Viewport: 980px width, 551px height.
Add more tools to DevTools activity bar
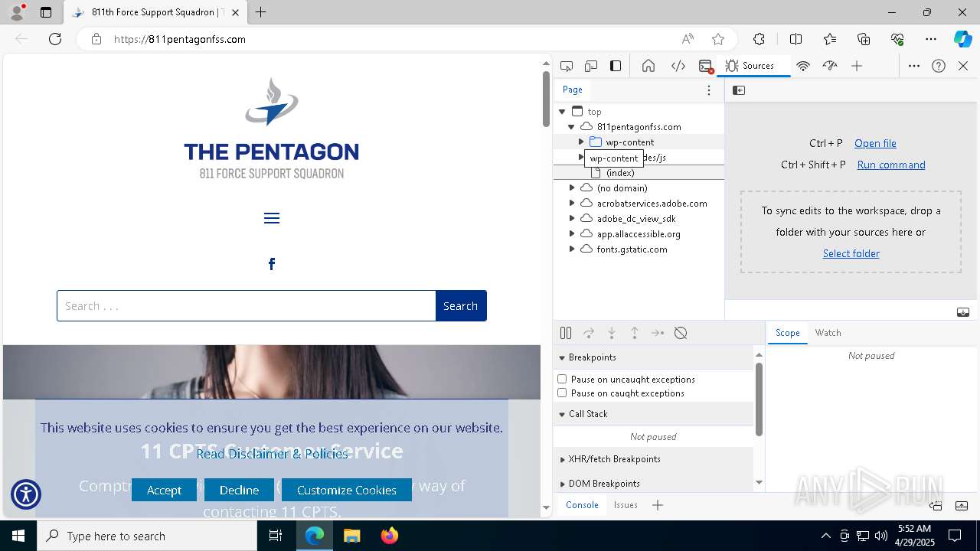tap(857, 66)
